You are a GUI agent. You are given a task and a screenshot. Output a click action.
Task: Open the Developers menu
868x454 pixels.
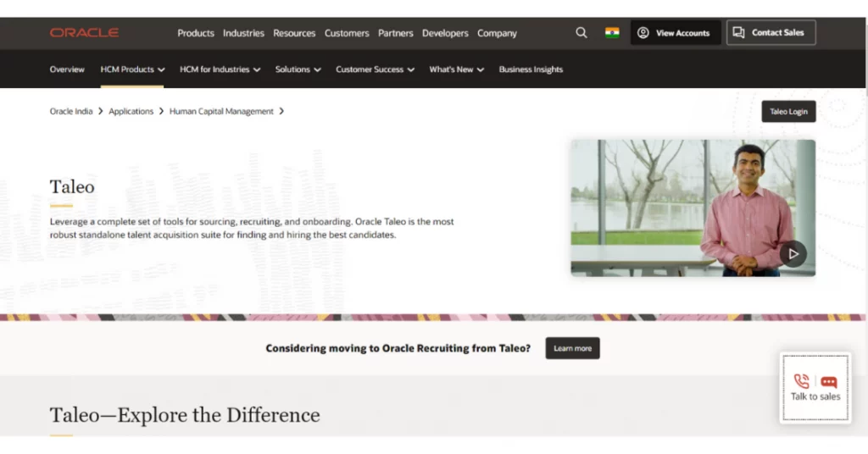[x=445, y=33]
